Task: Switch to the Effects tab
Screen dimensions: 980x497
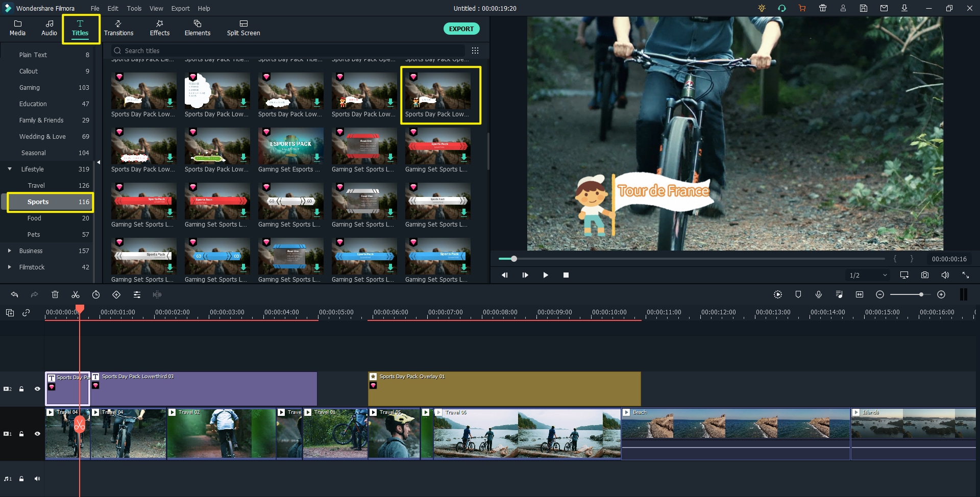Action: tap(160, 29)
